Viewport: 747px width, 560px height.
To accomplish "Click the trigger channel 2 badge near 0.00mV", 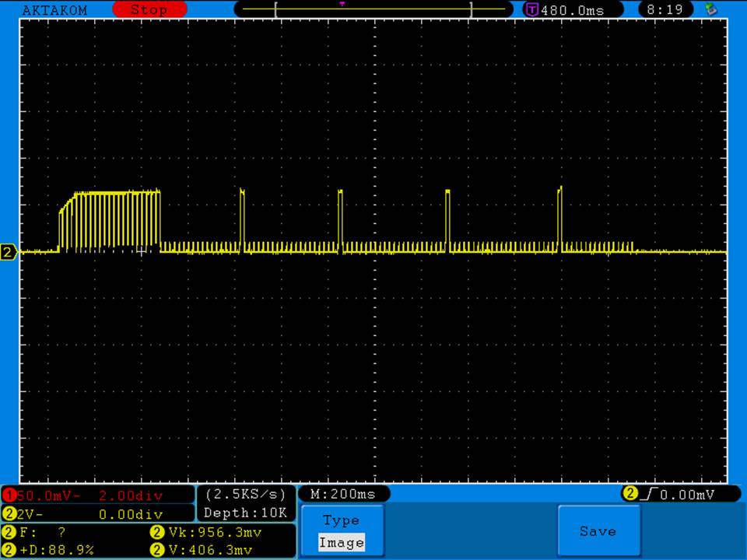I will point(629,494).
